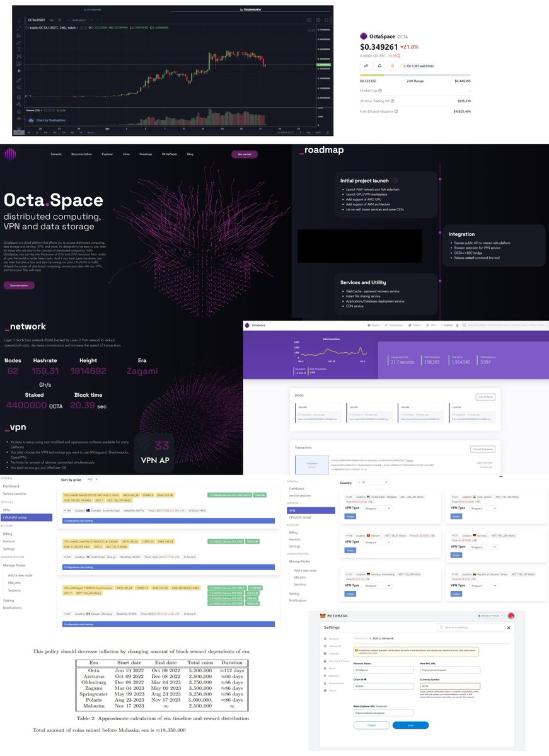Viewport: 549px width, 756px height.
Task: Click the MetaMask Search in settings field
Action: [x=470, y=627]
